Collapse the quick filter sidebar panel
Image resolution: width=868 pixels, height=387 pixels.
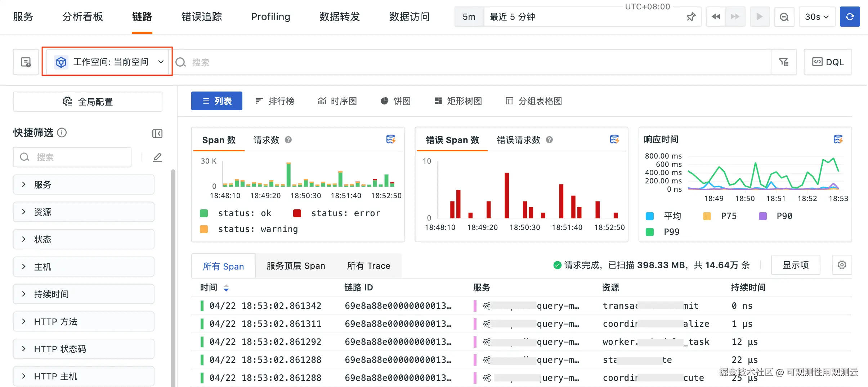pos(157,134)
